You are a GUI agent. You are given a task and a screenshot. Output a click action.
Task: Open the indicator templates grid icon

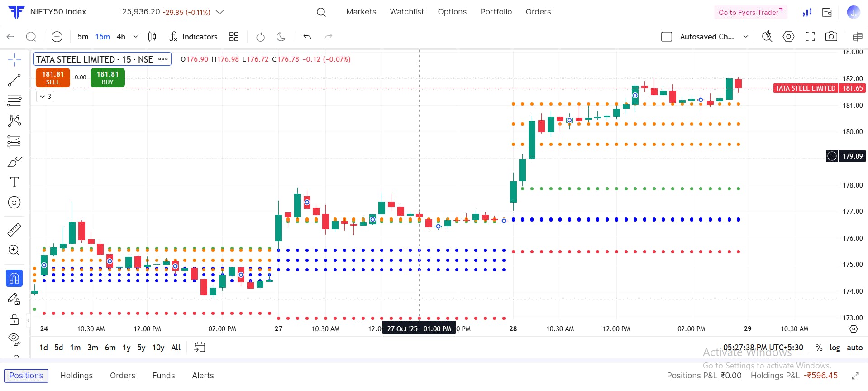pos(234,37)
